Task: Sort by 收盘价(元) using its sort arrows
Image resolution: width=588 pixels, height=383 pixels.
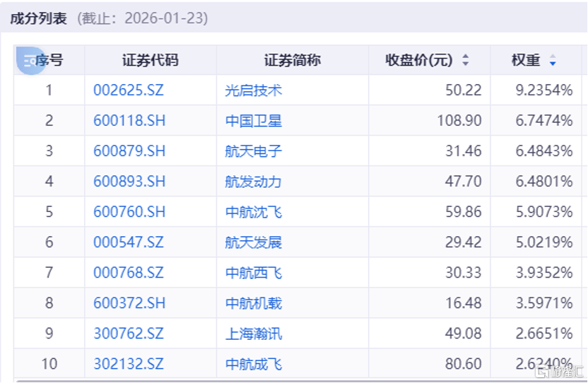Action: [x=465, y=60]
